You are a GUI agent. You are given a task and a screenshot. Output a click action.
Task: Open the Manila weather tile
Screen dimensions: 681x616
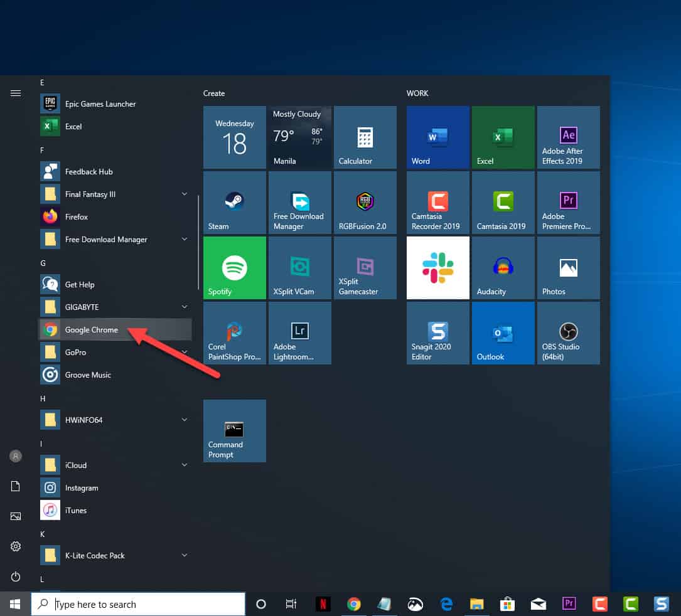tap(299, 137)
